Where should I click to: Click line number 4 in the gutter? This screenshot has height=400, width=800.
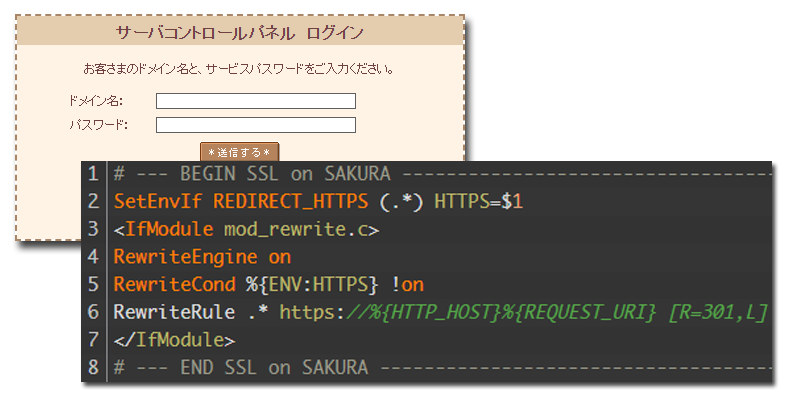(93, 257)
